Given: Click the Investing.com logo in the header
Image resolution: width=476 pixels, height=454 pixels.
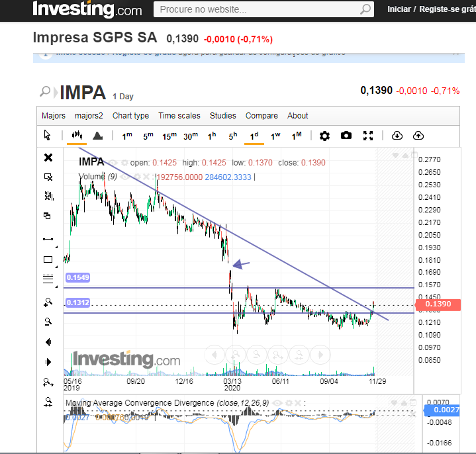Looking at the screenshot, I should (87, 9).
